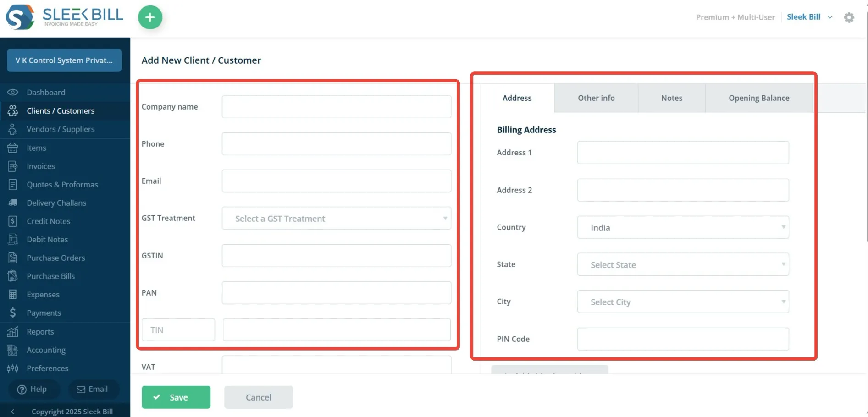Viewport: 868px width, 417px height.
Task: Click the Quotes & Proformas icon
Action: (13, 184)
